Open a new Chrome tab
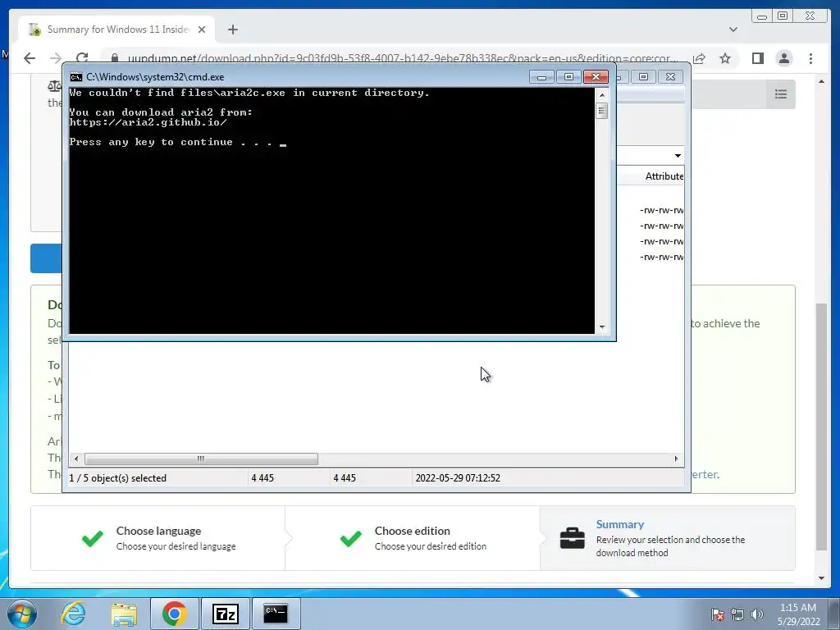The width and height of the screenshot is (840, 630). click(232, 30)
